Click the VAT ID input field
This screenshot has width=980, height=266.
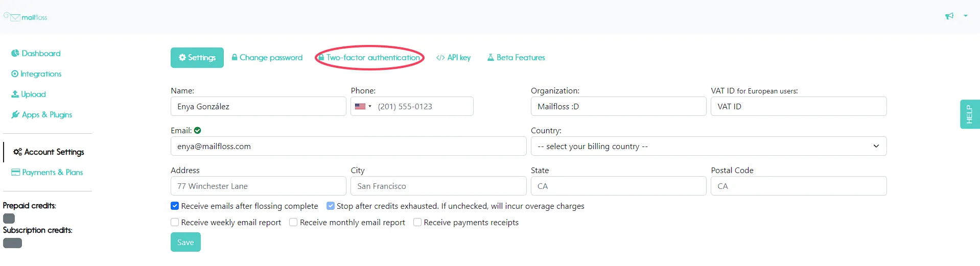(x=799, y=106)
